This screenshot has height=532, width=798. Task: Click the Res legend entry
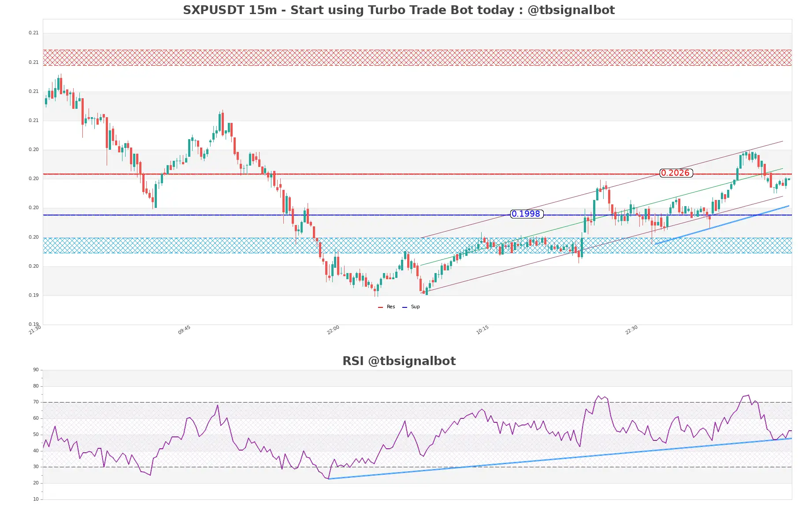(386, 307)
